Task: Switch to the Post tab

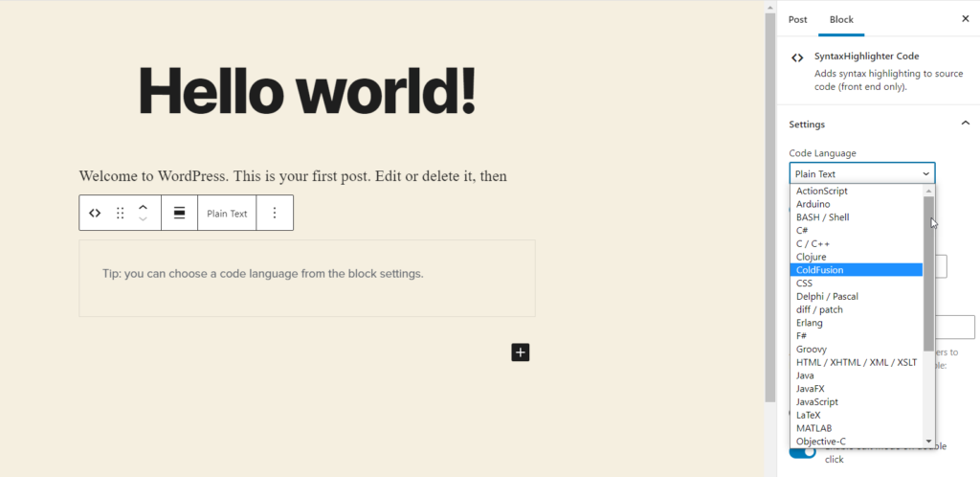Action: (797, 19)
